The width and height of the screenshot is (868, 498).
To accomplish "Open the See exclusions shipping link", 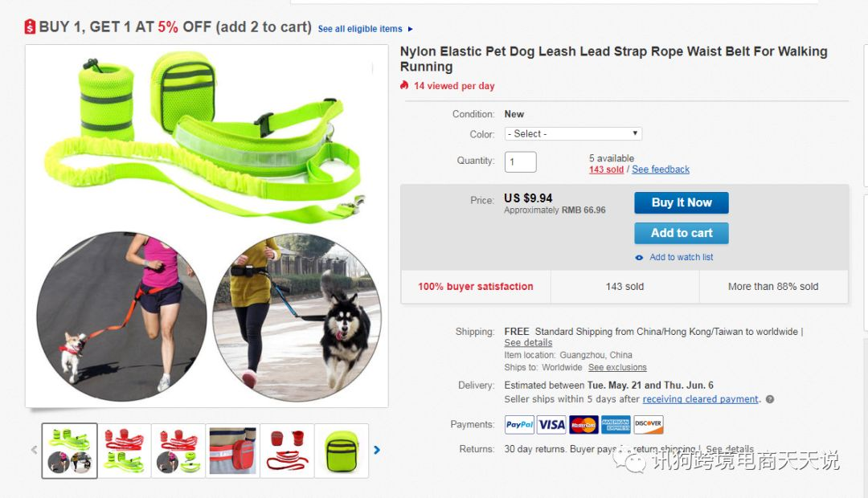I will [x=617, y=367].
